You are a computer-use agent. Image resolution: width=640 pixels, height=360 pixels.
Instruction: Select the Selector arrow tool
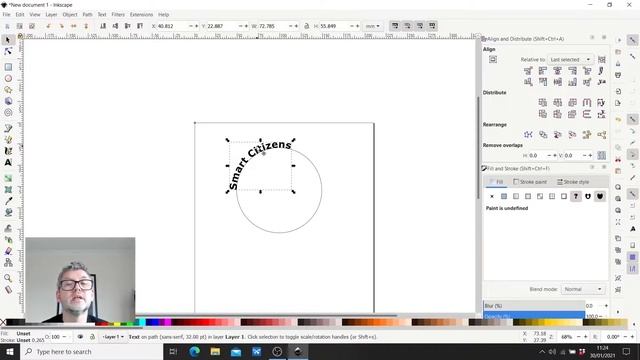(8, 40)
